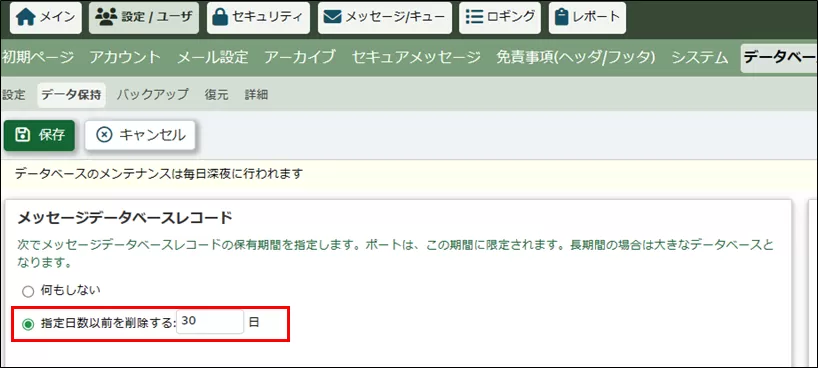Open the 詳細 sub-tab
The image size is (818, 368).
(256, 95)
